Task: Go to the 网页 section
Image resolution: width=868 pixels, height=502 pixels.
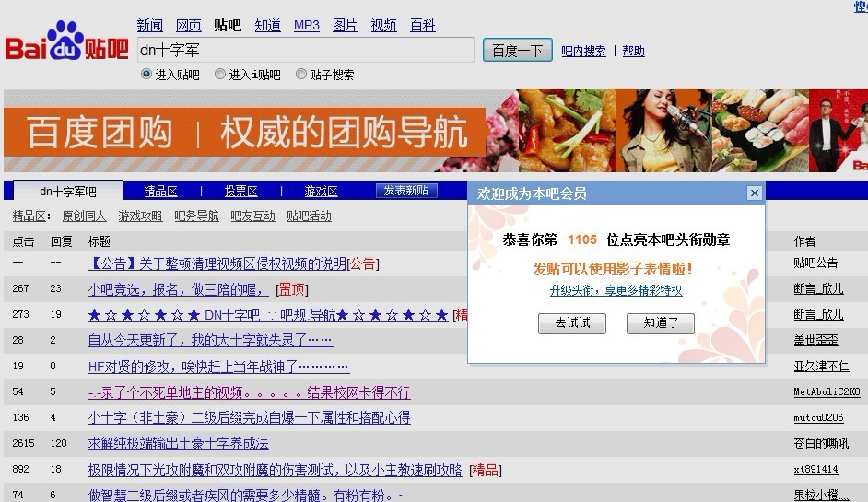Action: point(188,26)
